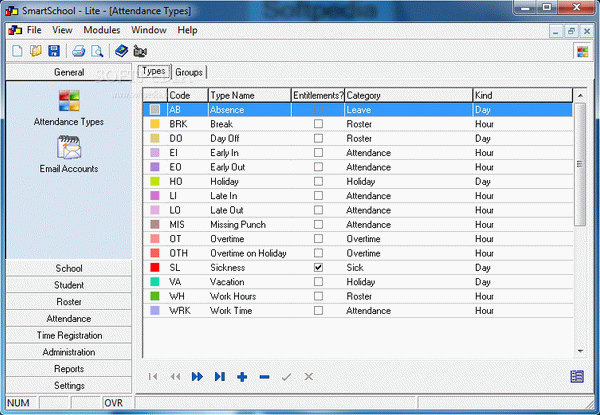Open the Window menu
This screenshot has height=415, width=600.
click(149, 30)
